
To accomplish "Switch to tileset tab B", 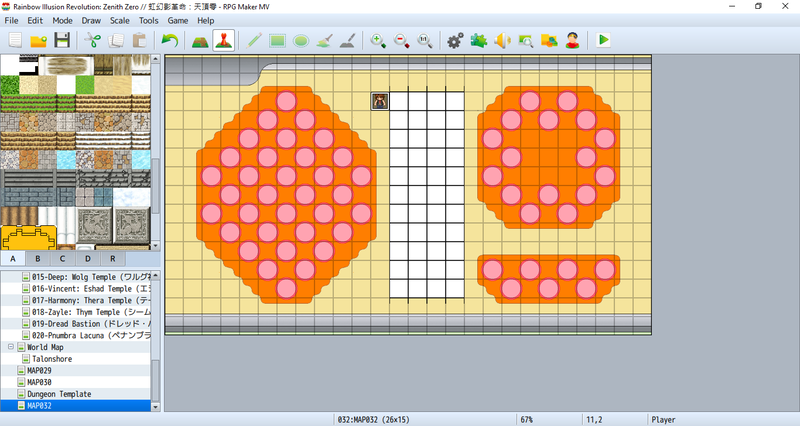I will pos(38,259).
